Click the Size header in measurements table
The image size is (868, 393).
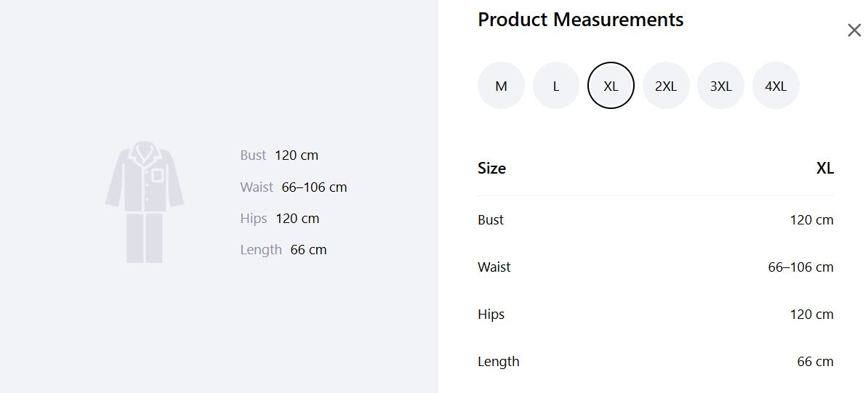click(491, 169)
